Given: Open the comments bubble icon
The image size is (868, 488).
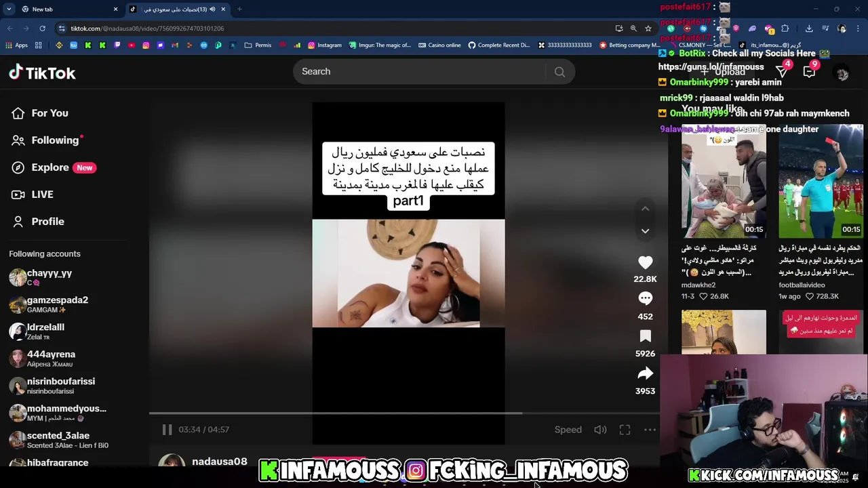Looking at the screenshot, I should (x=645, y=298).
